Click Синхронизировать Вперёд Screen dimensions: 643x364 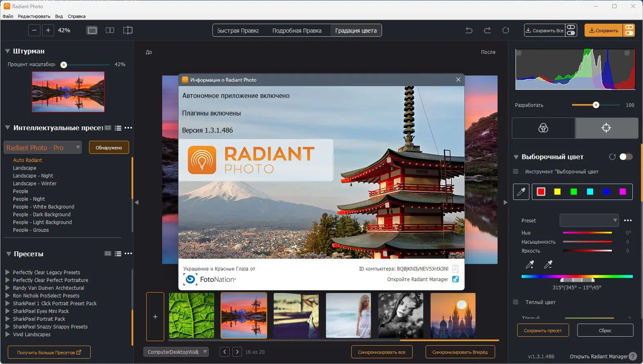[460, 352]
